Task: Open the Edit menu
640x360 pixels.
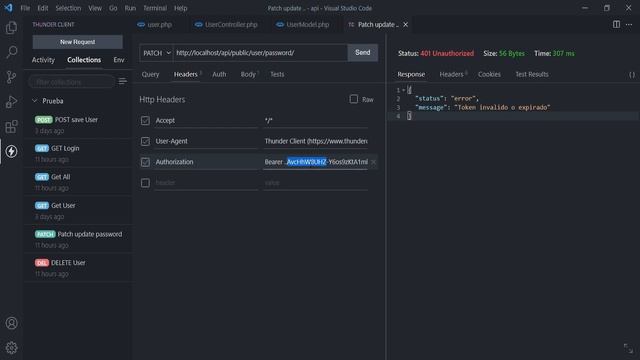Action: [43, 8]
